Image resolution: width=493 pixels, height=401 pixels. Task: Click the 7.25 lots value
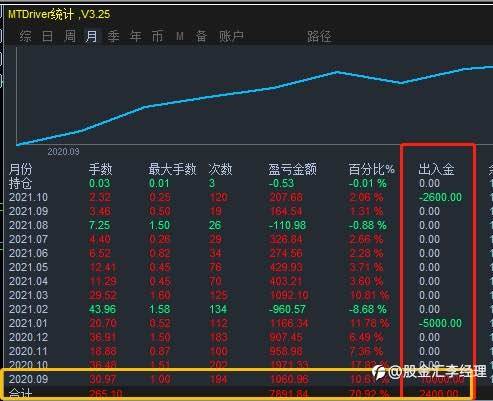pos(99,225)
